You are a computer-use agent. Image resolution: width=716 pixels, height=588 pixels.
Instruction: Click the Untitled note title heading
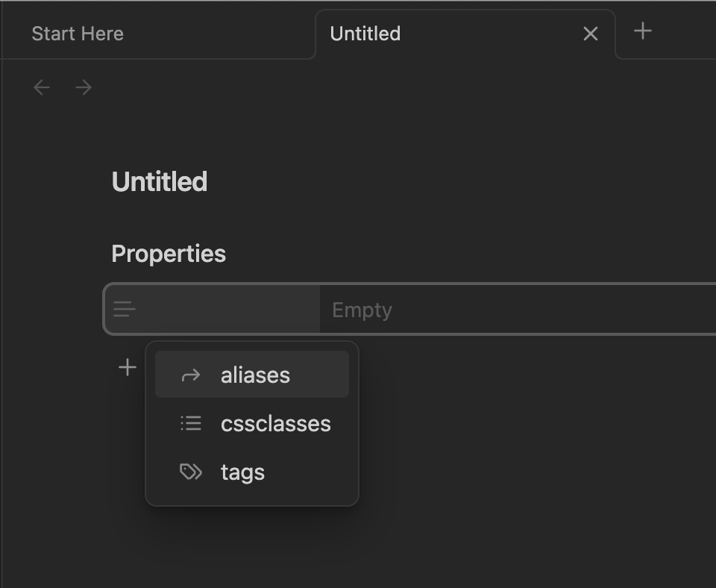(x=160, y=181)
